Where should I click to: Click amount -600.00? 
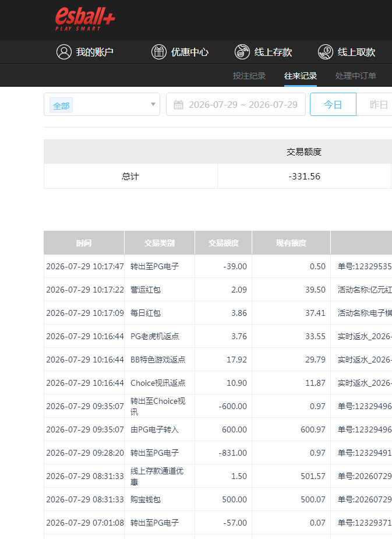(x=232, y=406)
